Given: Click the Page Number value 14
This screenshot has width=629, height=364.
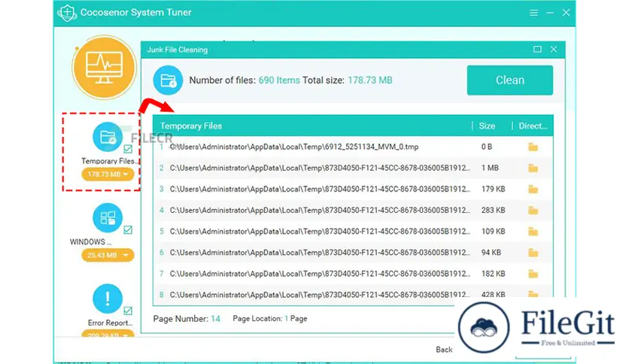Looking at the screenshot, I should point(215,319).
